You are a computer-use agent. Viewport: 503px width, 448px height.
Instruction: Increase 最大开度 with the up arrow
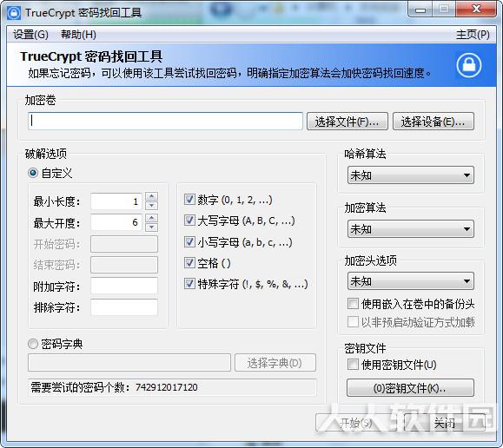151,218
